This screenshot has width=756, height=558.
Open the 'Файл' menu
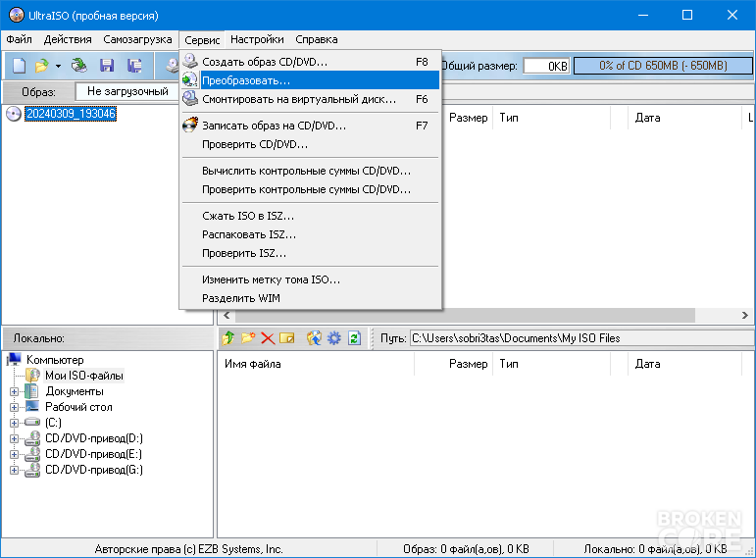pyautogui.click(x=20, y=39)
